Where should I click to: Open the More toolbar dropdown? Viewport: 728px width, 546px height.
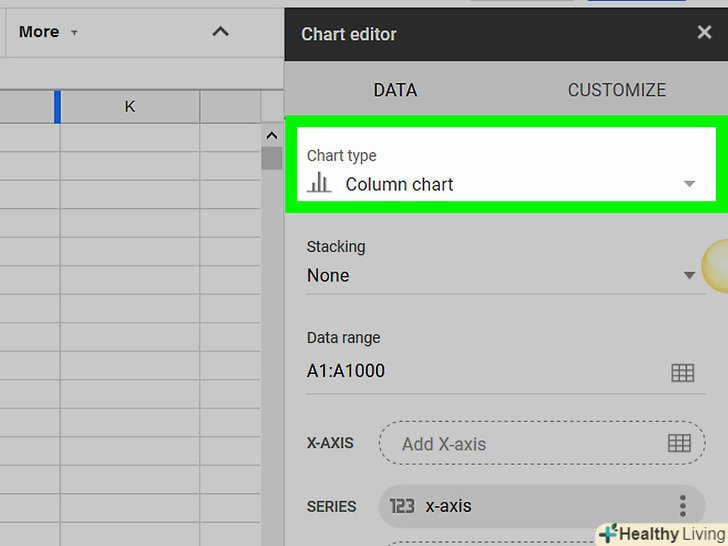(x=47, y=32)
